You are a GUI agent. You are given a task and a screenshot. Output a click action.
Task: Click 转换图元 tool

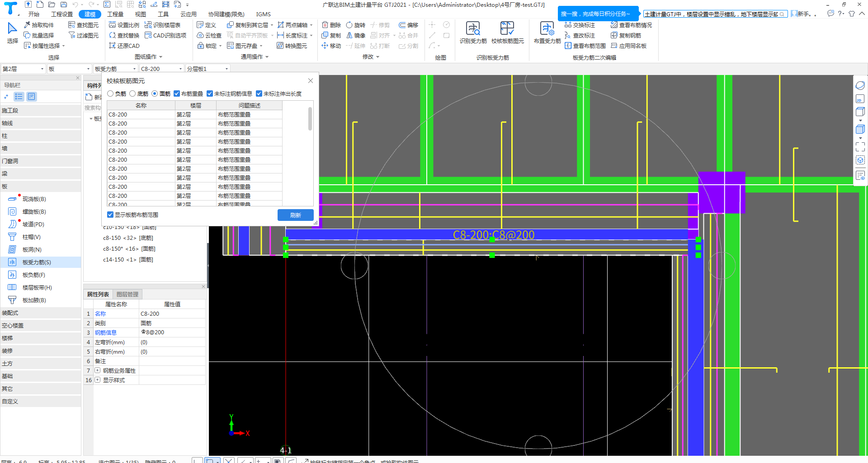(x=292, y=46)
